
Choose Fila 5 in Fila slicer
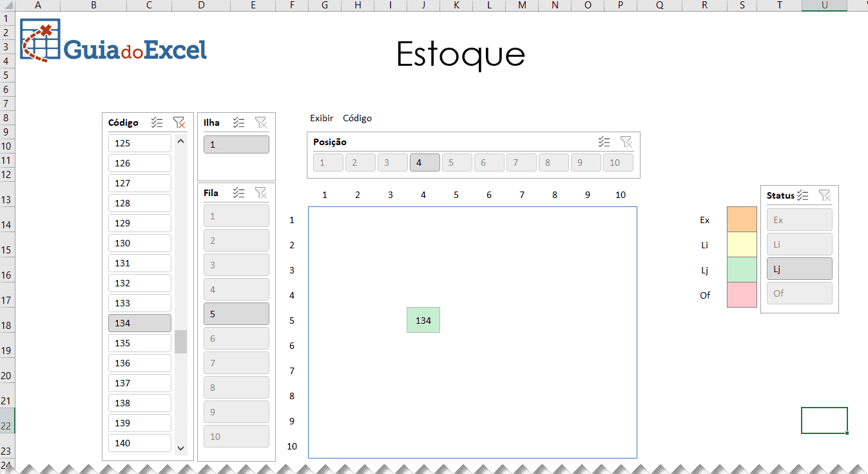click(x=236, y=314)
